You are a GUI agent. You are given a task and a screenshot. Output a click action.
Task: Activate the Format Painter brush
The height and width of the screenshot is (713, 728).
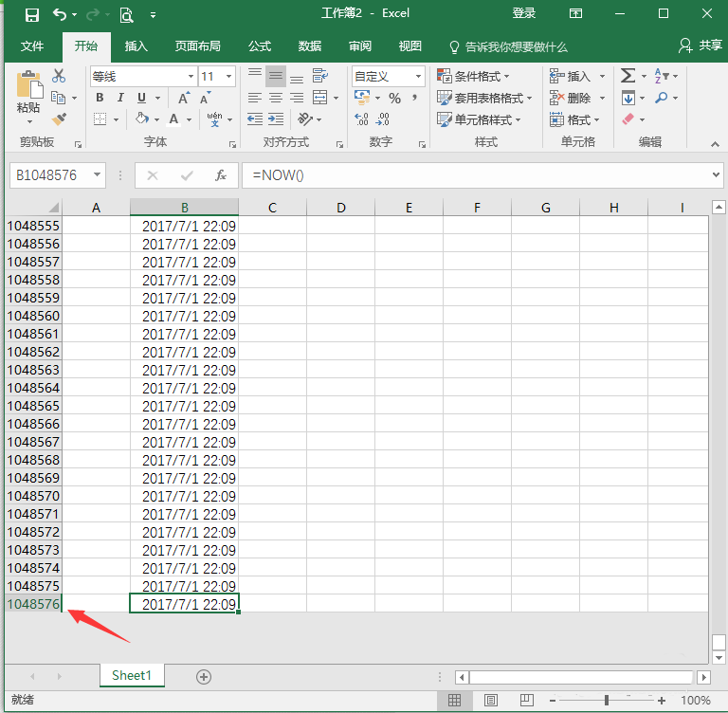59,119
